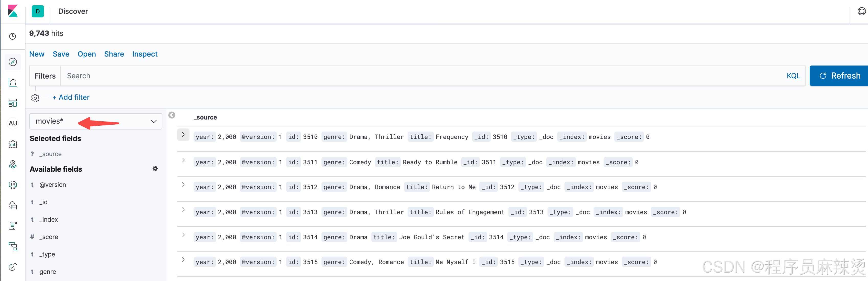Open the Visualize chart icon in sidebar
The image size is (868, 281).
(13, 82)
